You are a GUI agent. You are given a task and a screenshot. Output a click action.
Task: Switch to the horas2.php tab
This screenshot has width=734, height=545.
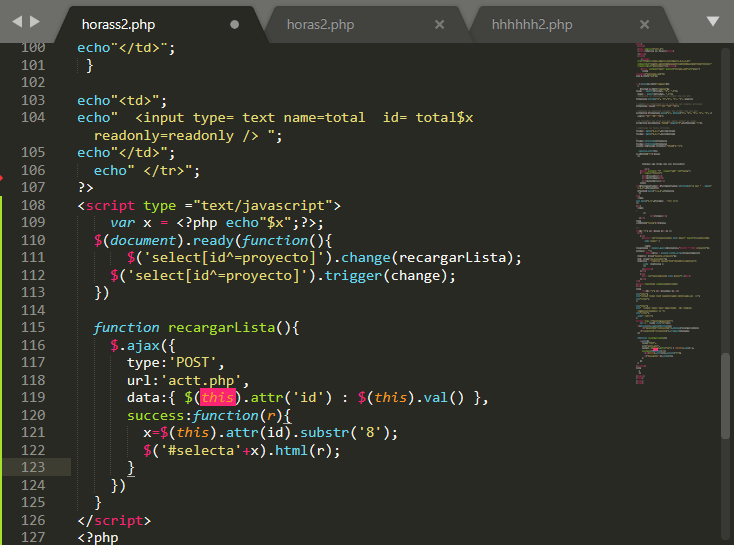pyautogui.click(x=320, y=24)
